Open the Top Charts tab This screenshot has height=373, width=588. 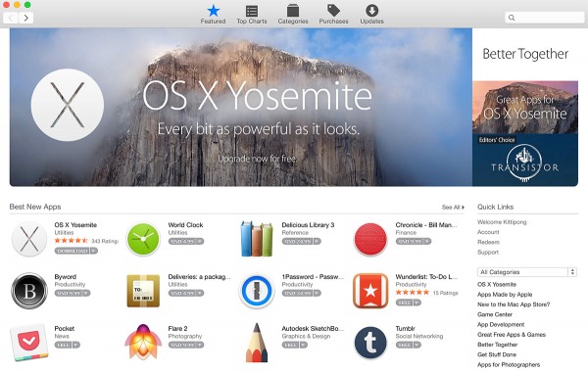[252, 15]
